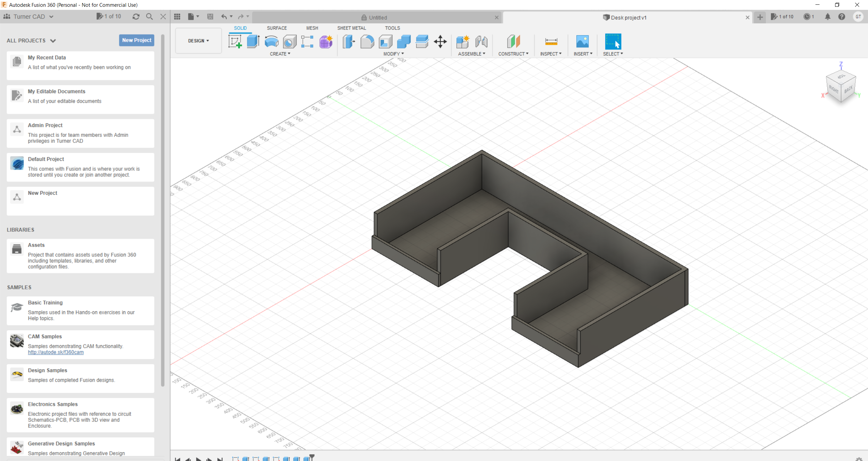Open the notifications bell
The height and width of the screenshot is (461, 868).
coord(828,17)
